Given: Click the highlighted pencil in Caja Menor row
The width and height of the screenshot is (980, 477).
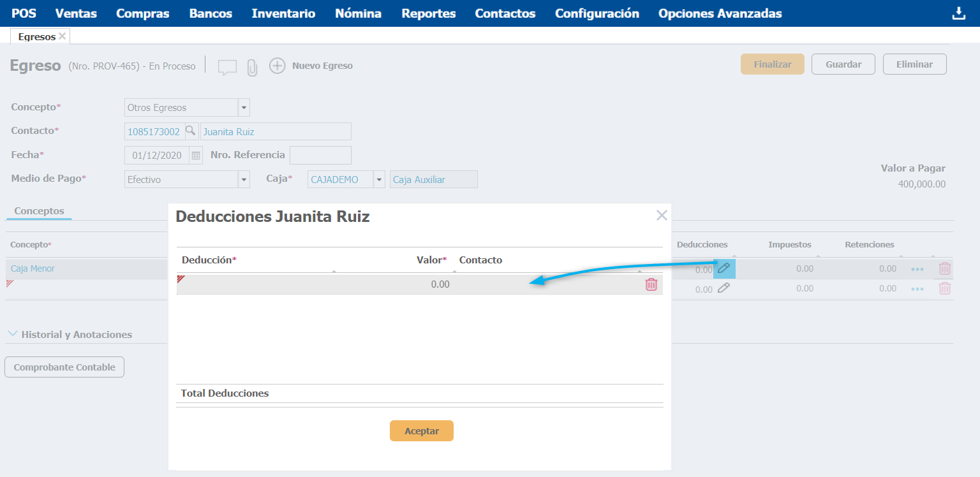Looking at the screenshot, I should pos(724,268).
